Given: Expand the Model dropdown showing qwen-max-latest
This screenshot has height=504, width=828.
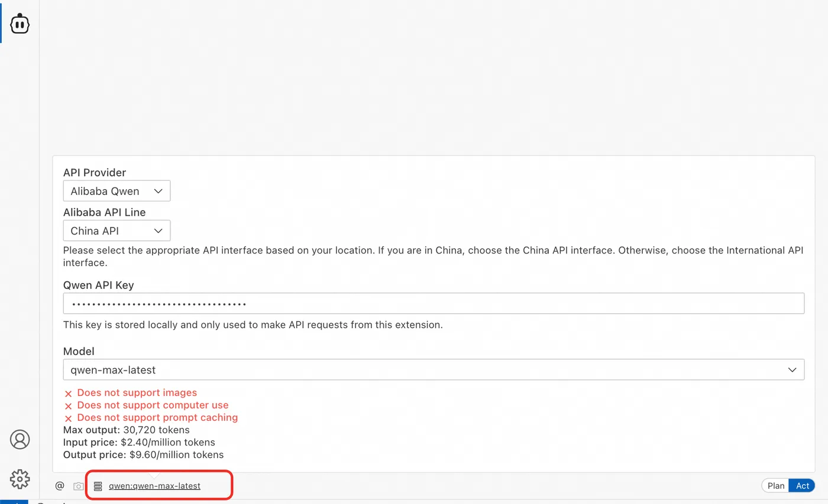Looking at the screenshot, I should click(x=434, y=370).
